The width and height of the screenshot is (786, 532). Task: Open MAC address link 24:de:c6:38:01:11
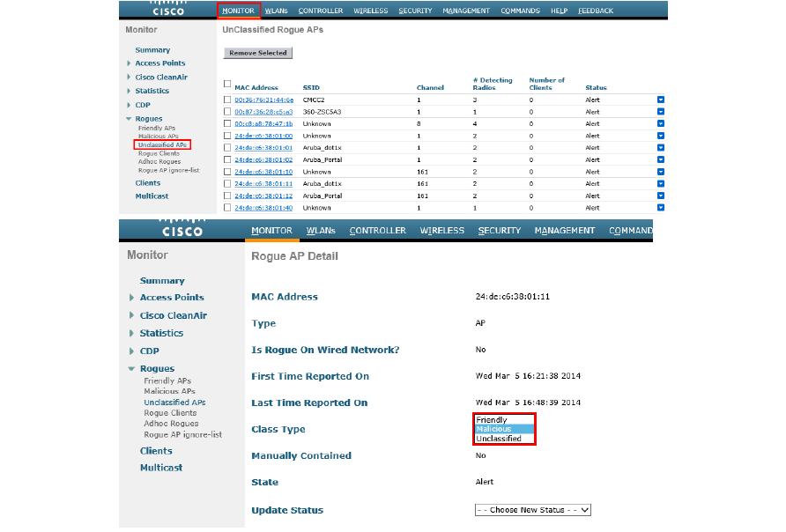pyautogui.click(x=263, y=184)
